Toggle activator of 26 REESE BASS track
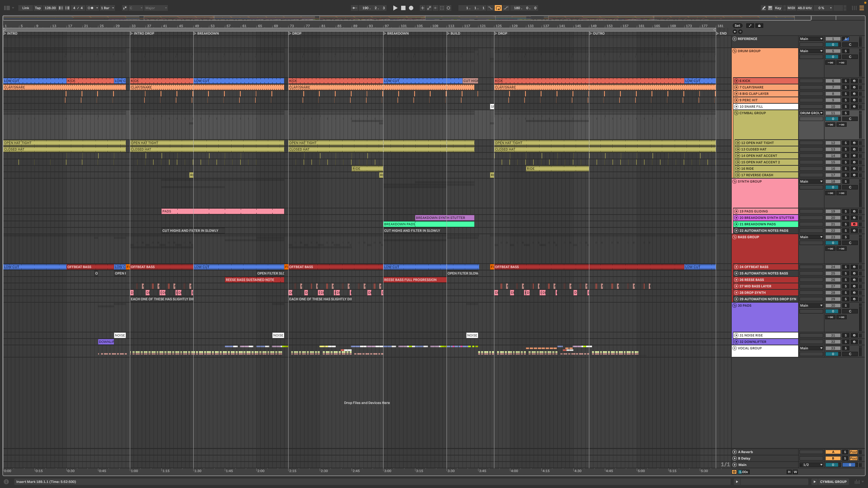868x488 pixels. [833, 280]
